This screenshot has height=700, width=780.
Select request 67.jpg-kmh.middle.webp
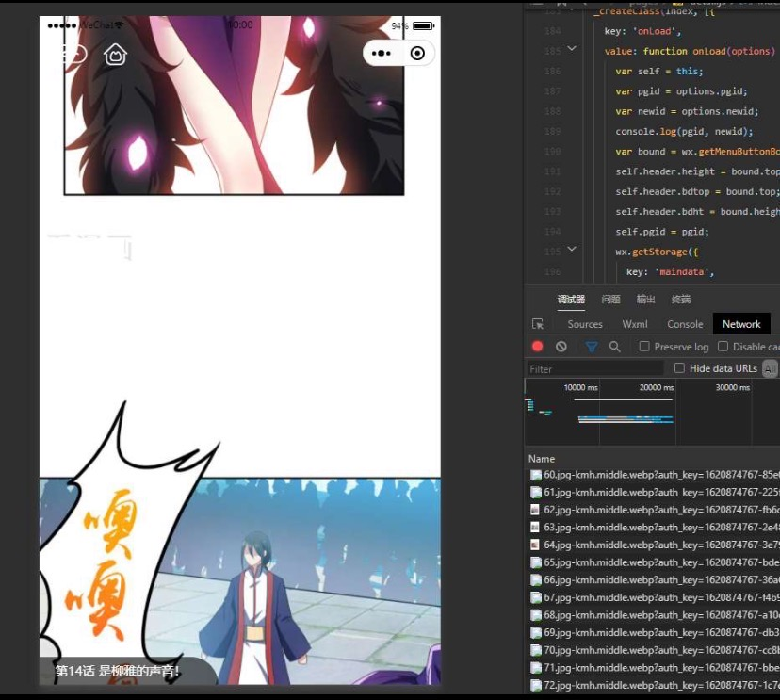(x=654, y=597)
